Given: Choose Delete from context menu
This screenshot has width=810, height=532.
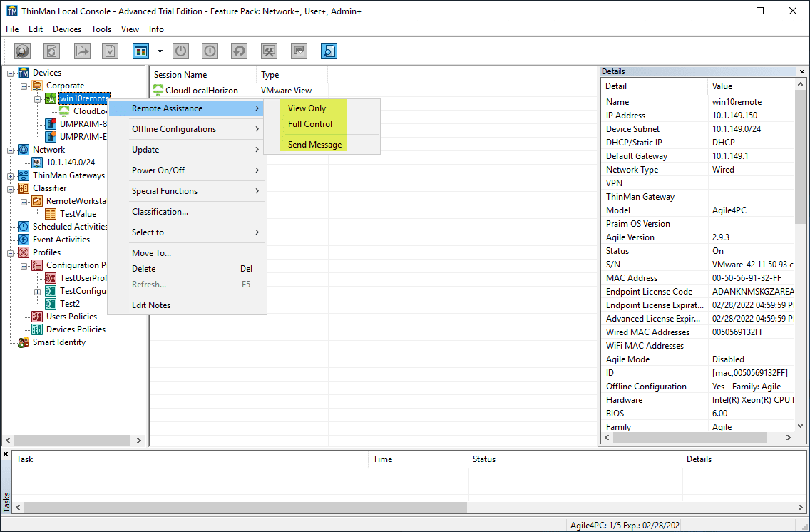Looking at the screenshot, I should (x=187, y=269).
